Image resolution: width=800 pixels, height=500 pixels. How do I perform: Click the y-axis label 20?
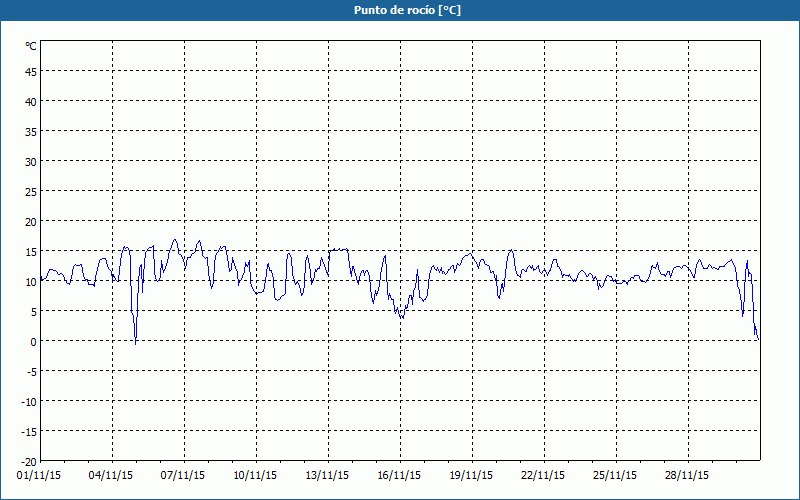click(31, 222)
